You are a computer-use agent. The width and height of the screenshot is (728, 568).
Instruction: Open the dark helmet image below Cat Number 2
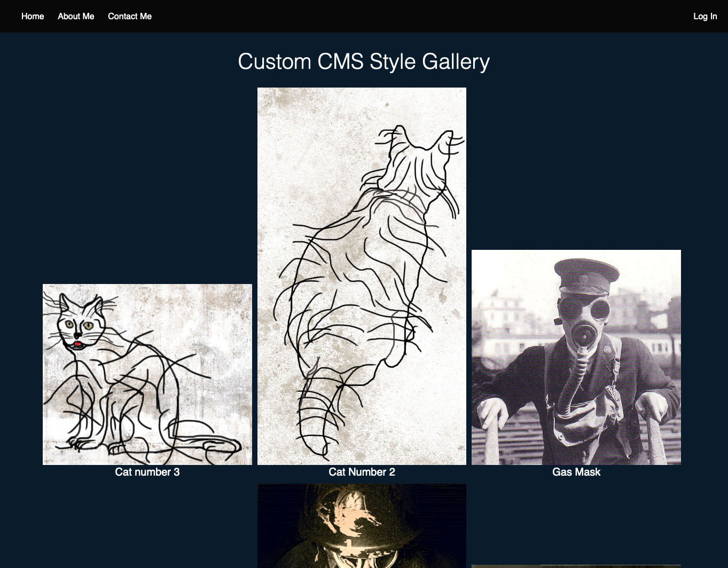[362, 526]
